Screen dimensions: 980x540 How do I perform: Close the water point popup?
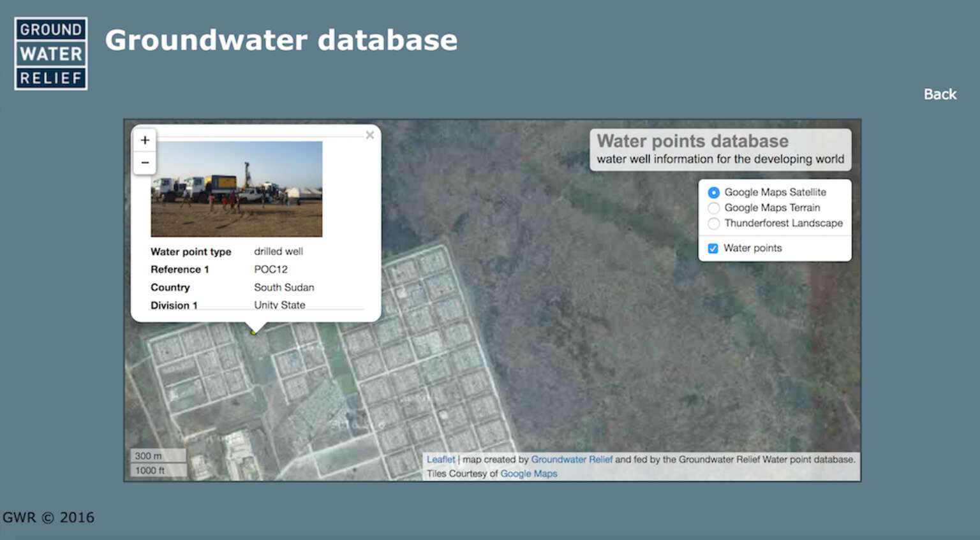click(x=369, y=135)
